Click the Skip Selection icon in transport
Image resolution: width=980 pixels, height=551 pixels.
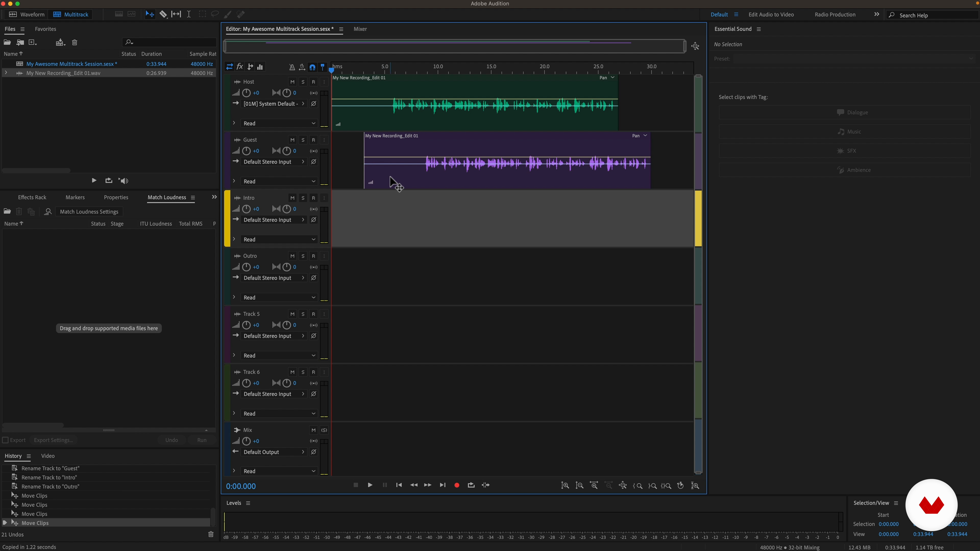pos(485,485)
